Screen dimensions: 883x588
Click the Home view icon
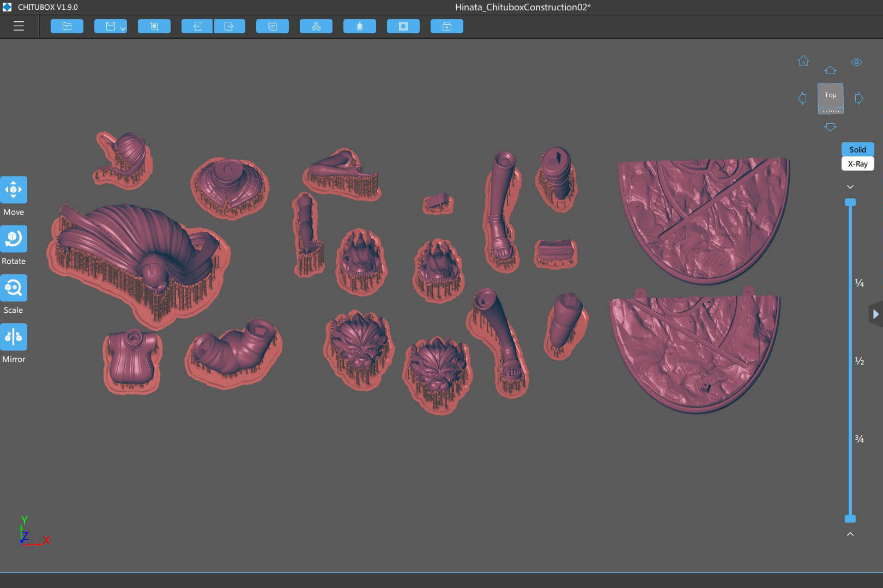(803, 60)
